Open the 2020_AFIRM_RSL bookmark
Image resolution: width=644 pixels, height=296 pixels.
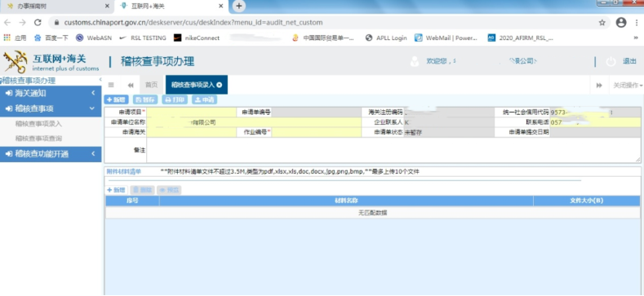pos(521,38)
